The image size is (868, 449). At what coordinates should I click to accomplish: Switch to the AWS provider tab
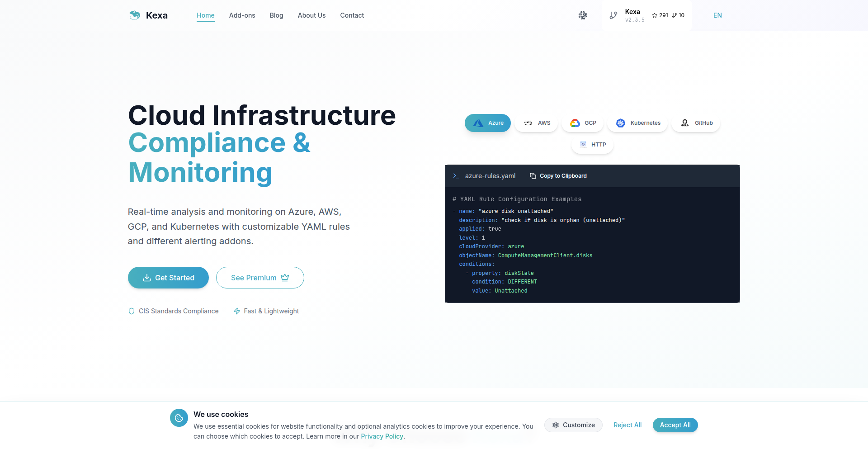click(x=537, y=123)
